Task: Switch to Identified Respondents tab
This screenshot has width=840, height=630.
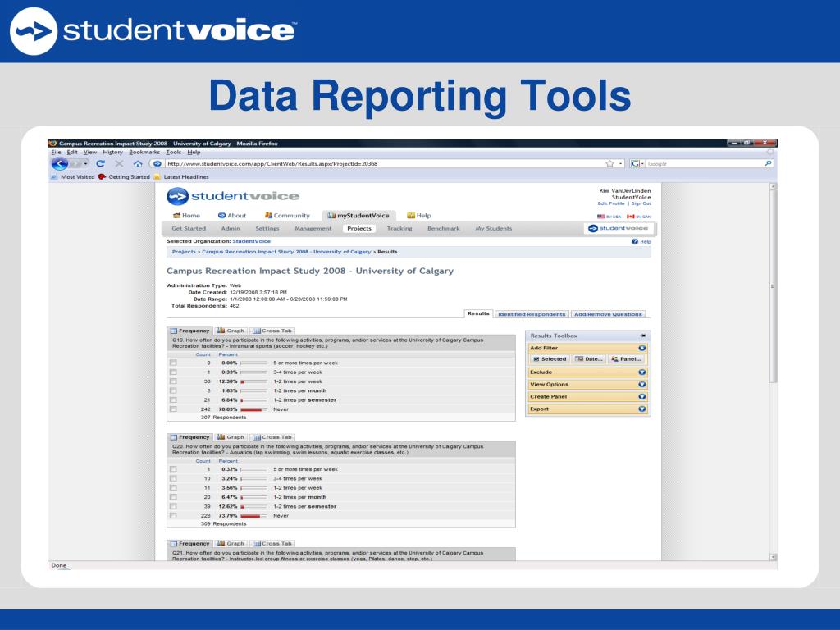Action: pos(532,314)
